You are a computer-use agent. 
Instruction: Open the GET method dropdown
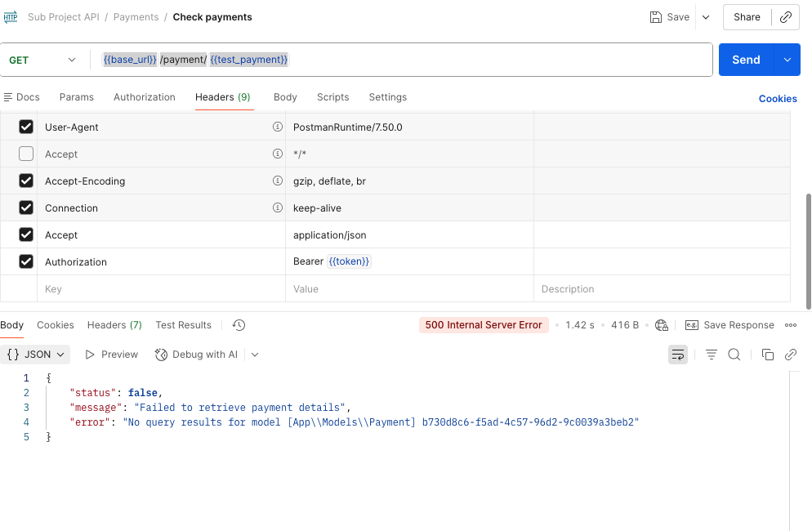click(x=45, y=60)
